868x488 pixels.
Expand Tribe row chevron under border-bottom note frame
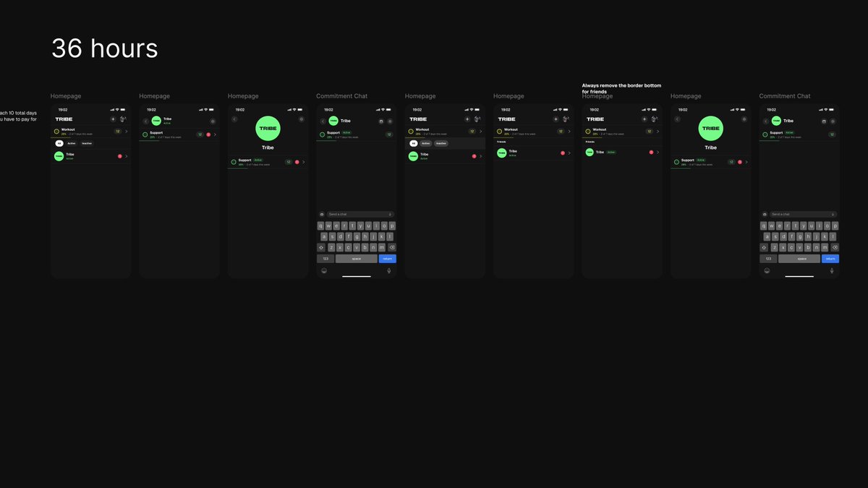point(658,153)
